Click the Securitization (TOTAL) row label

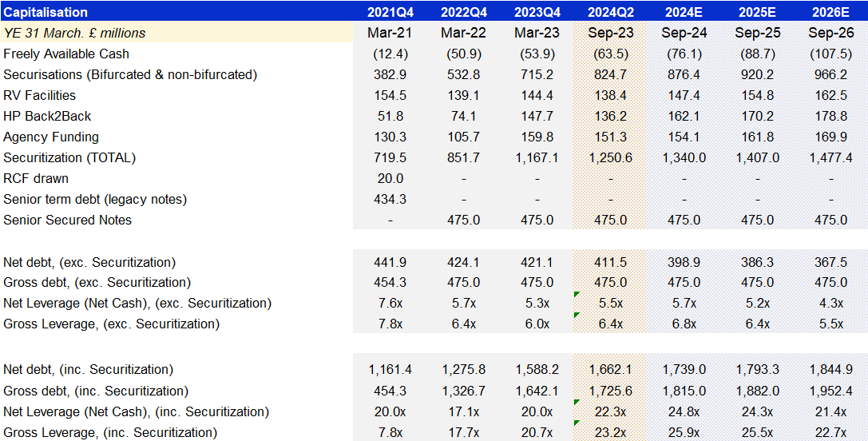69,157
